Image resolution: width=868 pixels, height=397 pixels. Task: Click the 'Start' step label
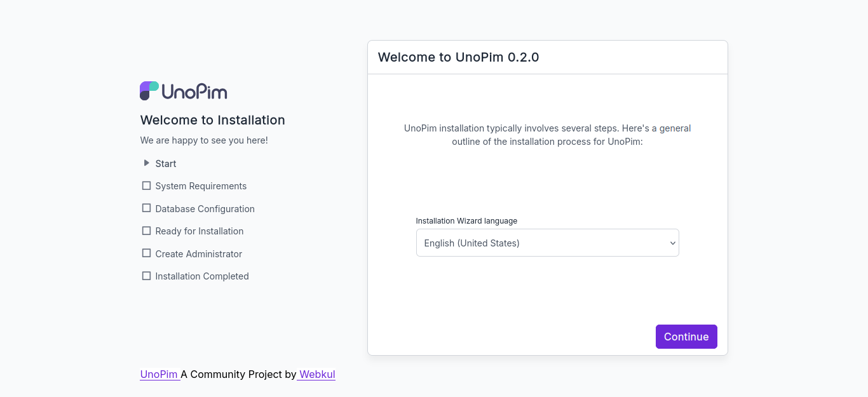click(x=166, y=163)
